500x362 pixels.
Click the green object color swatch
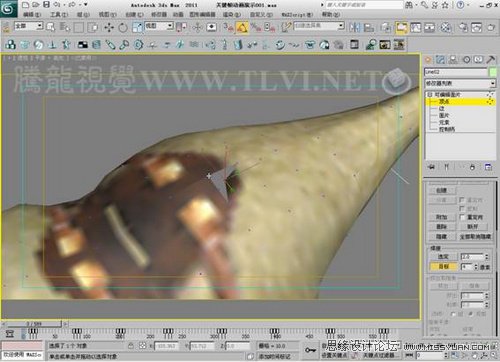tap(492, 72)
